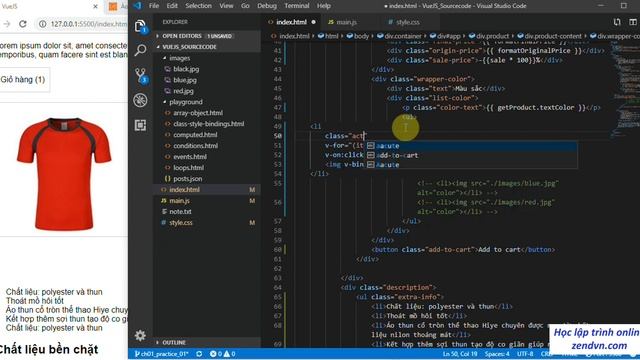This screenshot has width=640, height=360.
Task: Open the Search view icon
Action: point(140,50)
